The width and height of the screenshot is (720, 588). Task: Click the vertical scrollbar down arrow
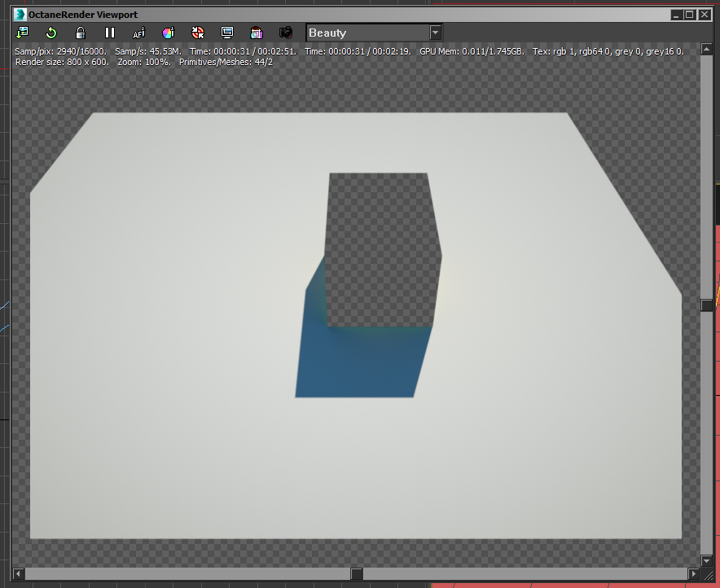click(707, 561)
